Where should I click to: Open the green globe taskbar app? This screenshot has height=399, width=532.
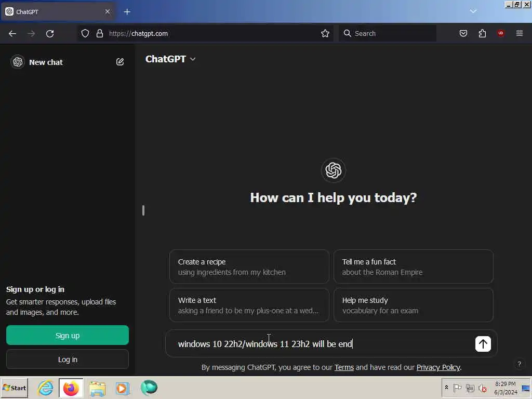point(149,388)
